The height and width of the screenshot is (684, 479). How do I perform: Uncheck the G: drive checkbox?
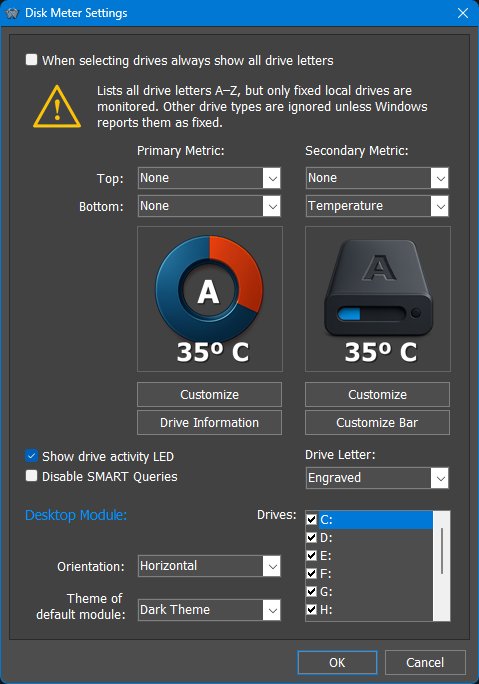[311, 591]
